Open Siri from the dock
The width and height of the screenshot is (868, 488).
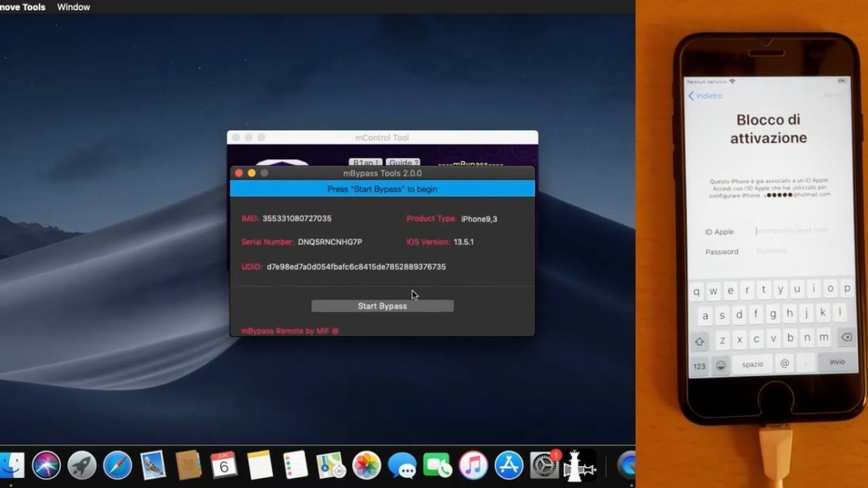tap(46, 466)
